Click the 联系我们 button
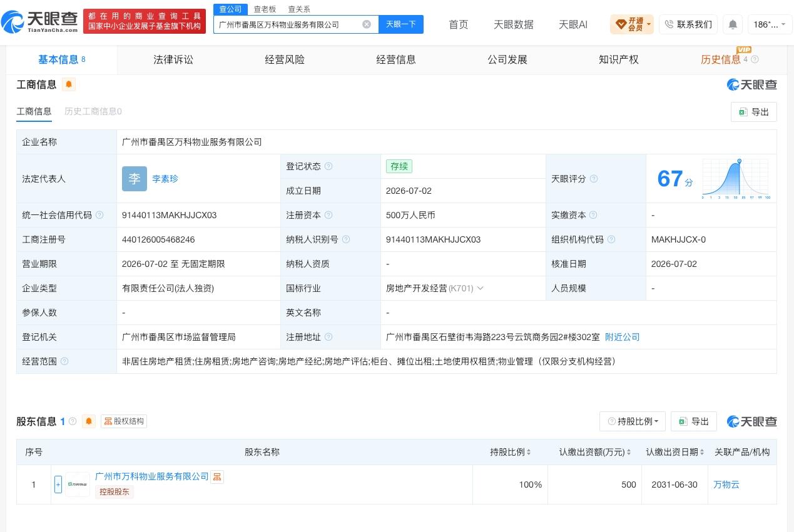The height and width of the screenshot is (532, 794). [x=688, y=24]
